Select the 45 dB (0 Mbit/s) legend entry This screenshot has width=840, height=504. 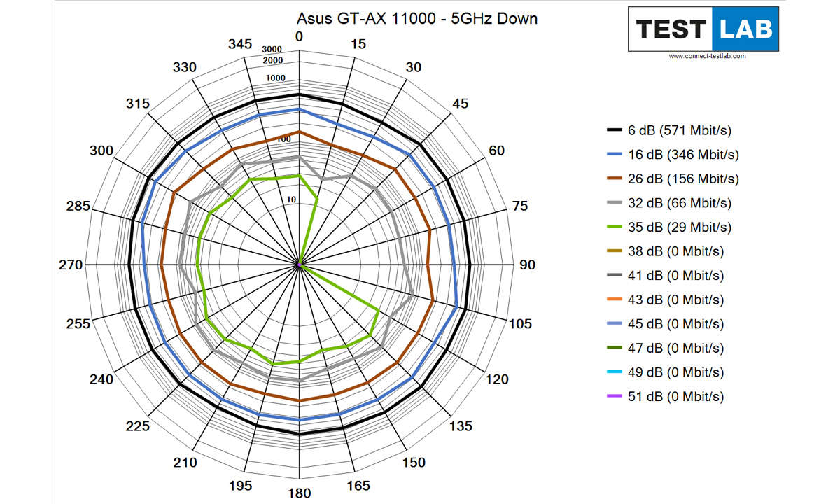665,324
